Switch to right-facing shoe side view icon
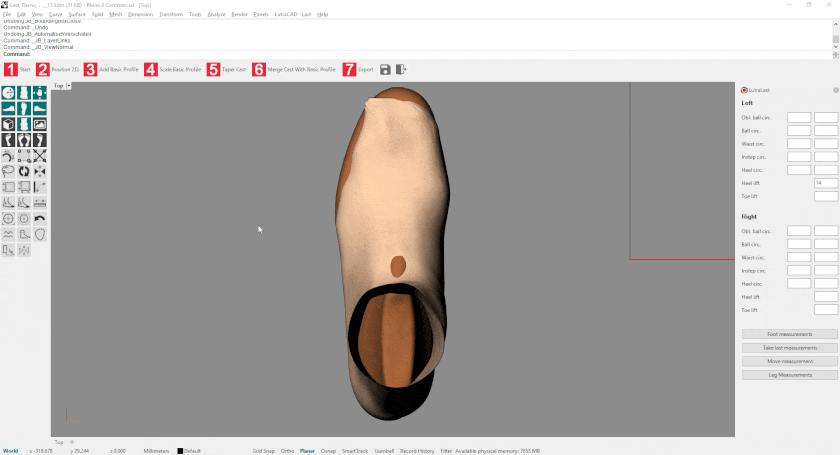 (x=40, y=109)
